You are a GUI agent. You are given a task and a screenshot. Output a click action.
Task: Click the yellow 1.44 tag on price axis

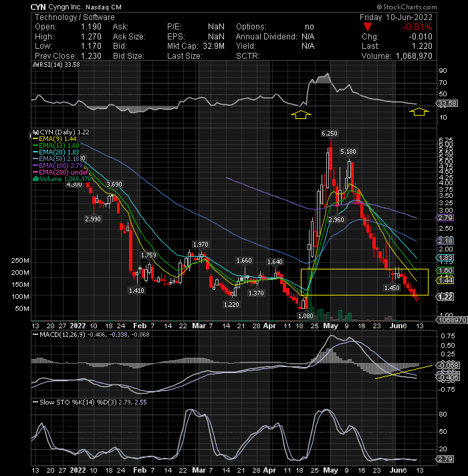pyautogui.click(x=445, y=281)
